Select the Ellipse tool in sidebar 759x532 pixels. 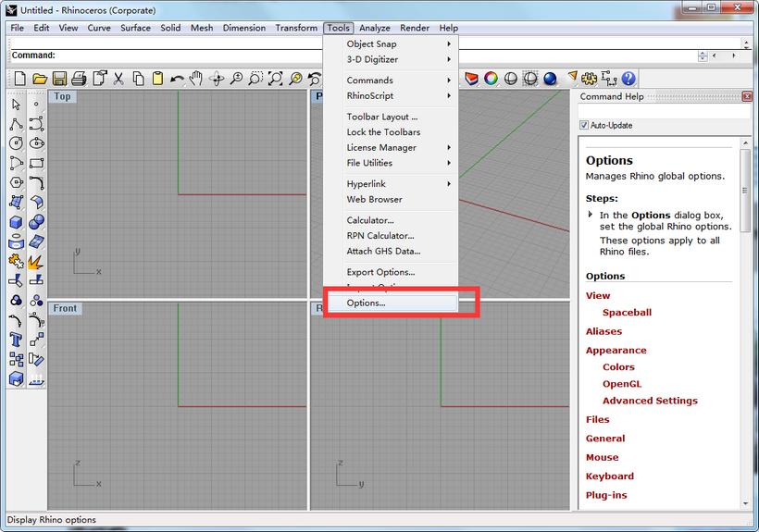point(37,143)
